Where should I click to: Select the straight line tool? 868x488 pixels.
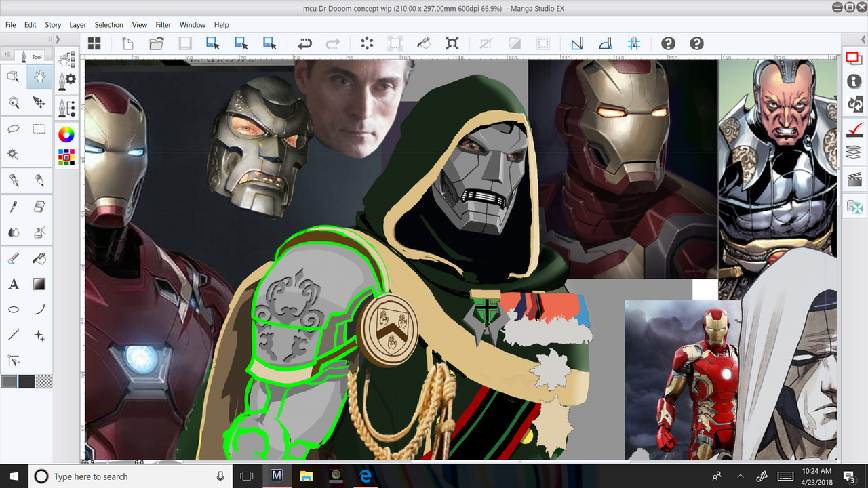pyautogui.click(x=14, y=335)
